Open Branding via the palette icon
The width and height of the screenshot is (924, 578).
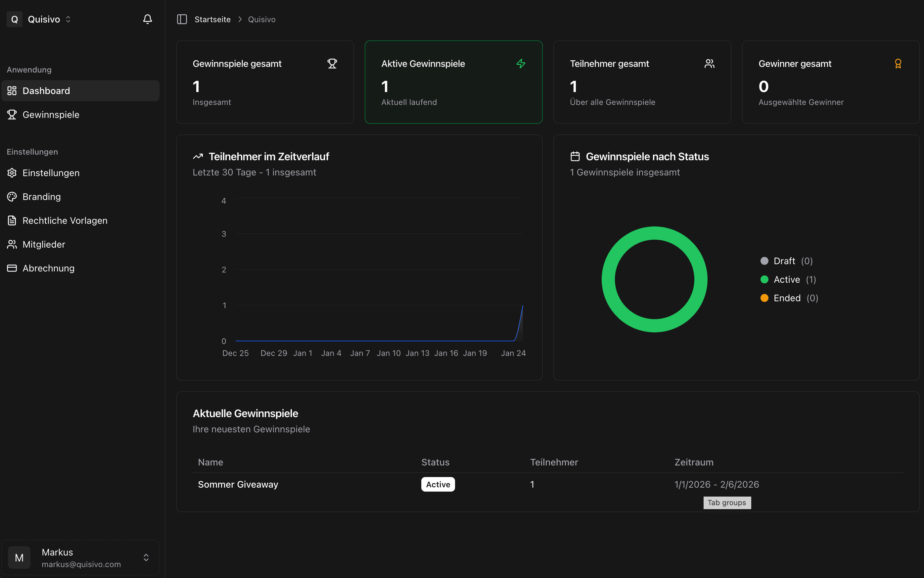(x=12, y=197)
